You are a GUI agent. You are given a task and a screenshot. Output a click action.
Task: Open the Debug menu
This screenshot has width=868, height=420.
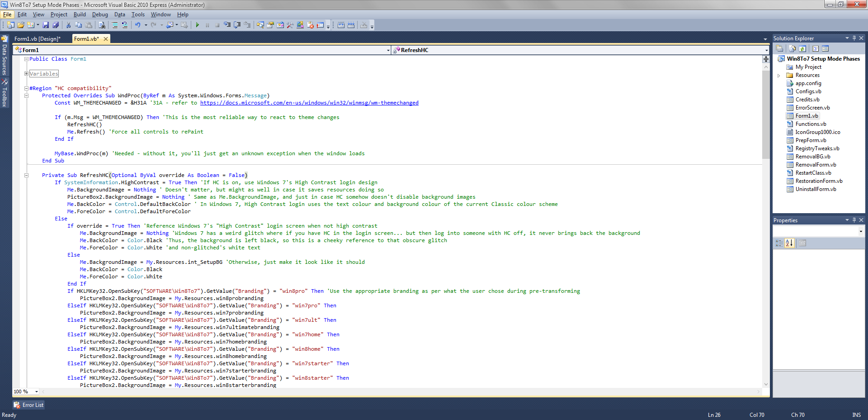pyautogui.click(x=100, y=14)
